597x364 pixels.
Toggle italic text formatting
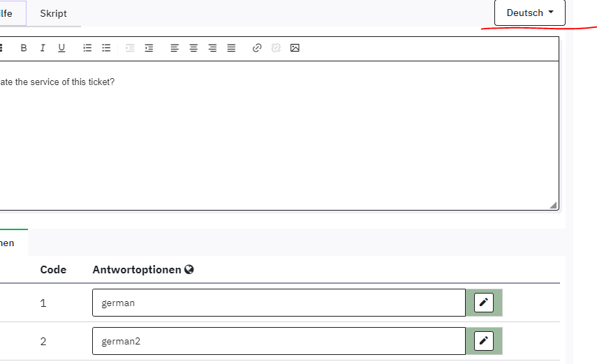pyautogui.click(x=43, y=48)
